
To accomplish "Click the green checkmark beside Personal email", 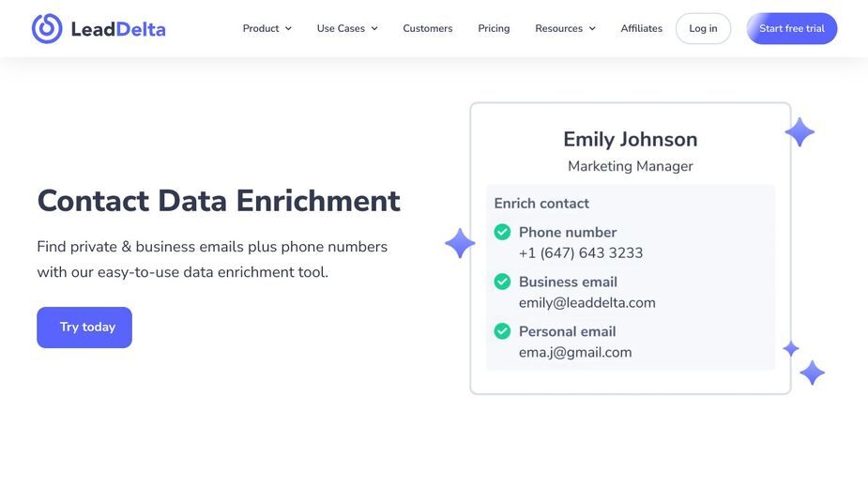I will 502,331.
